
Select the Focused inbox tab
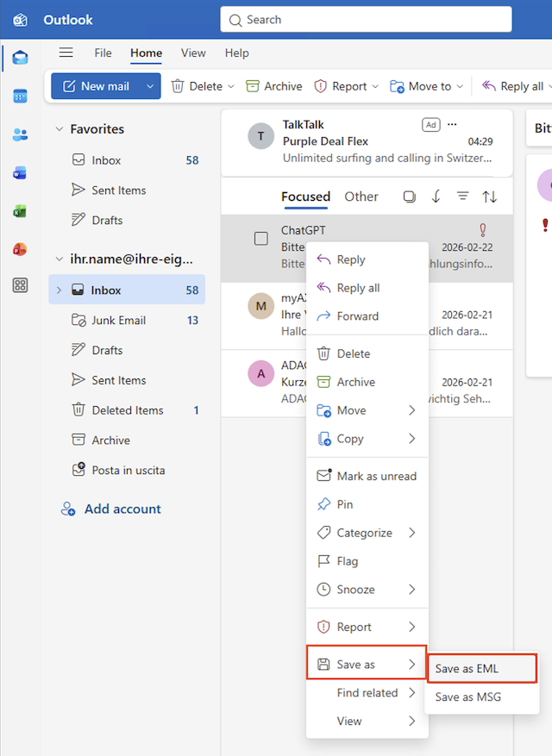(x=306, y=197)
